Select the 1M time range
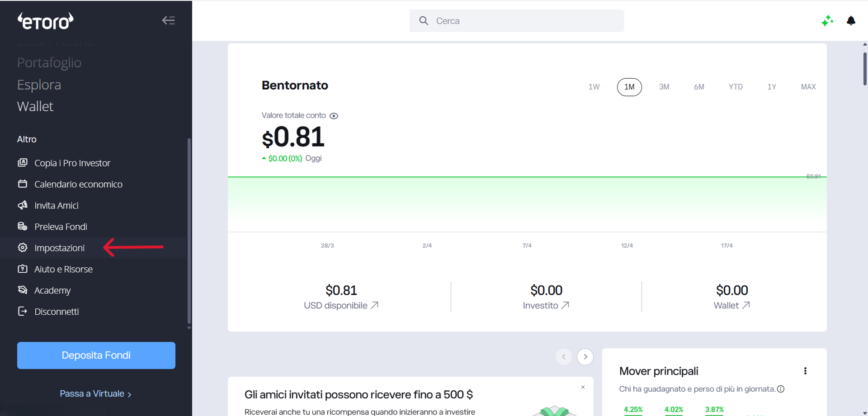The image size is (868, 416). tap(629, 87)
